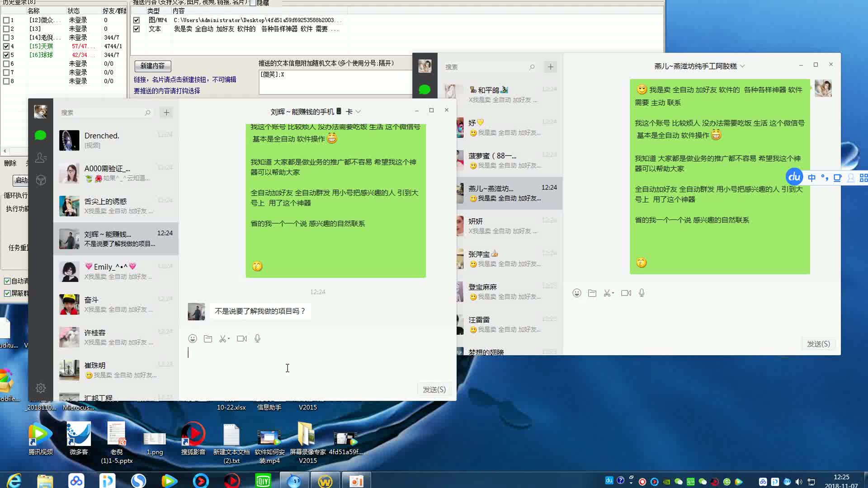The height and width of the screenshot is (488, 868).
Task: Select 许桂容 conversation
Action: [x=116, y=337]
